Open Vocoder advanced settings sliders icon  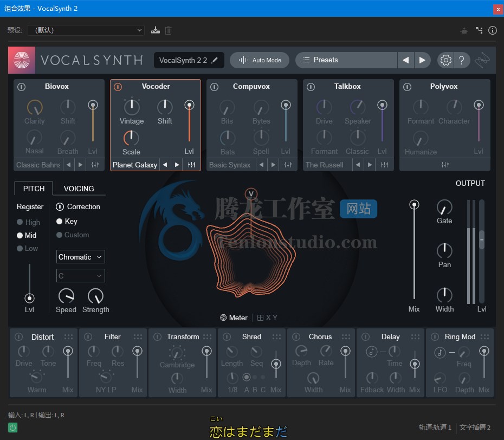click(191, 165)
